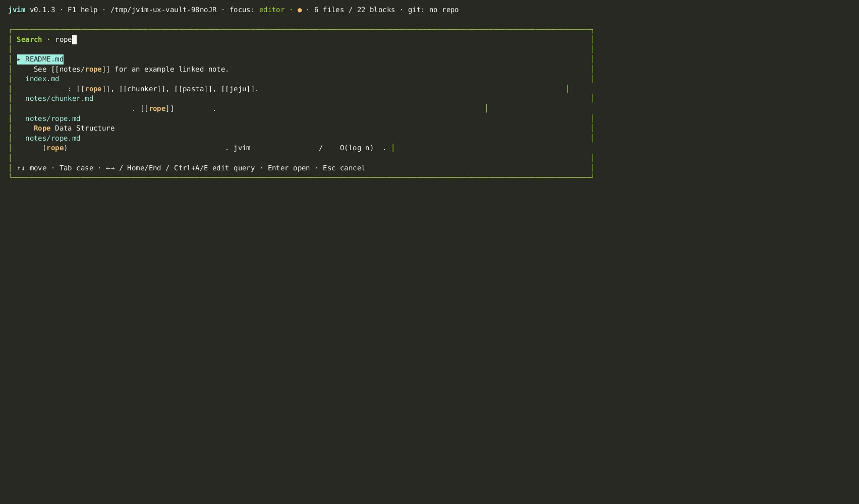Click the search query field containing rope
Screen dimensions: 859x504
pos(66,39)
